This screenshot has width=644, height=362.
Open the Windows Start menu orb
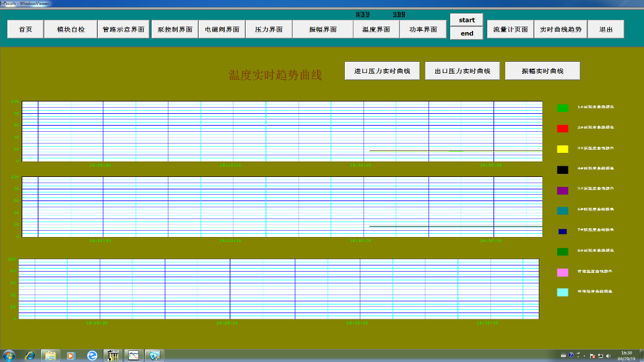coord(9,355)
